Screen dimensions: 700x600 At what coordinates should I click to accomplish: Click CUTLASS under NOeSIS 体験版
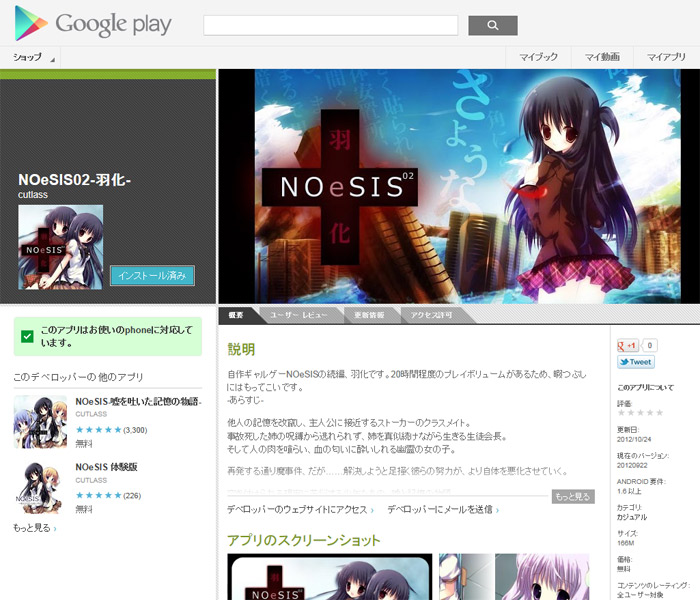[x=91, y=480]
